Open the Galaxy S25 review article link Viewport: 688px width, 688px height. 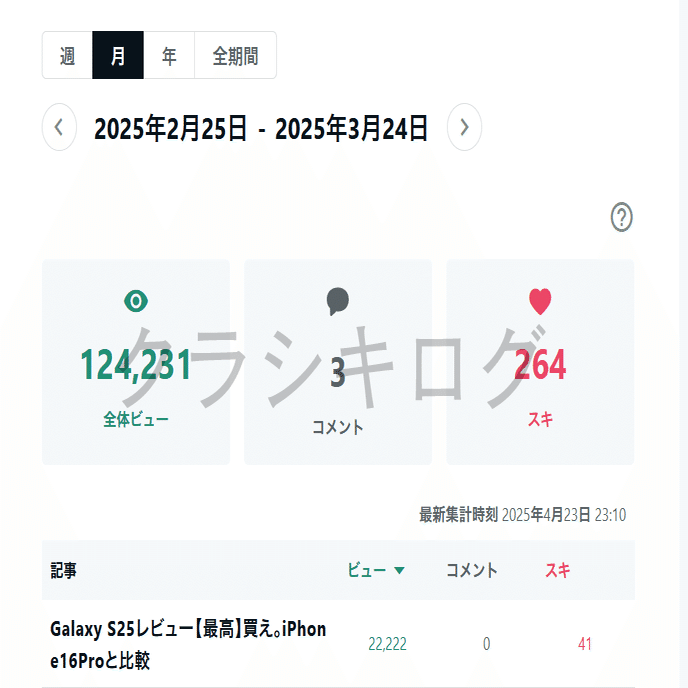[188, 644]
